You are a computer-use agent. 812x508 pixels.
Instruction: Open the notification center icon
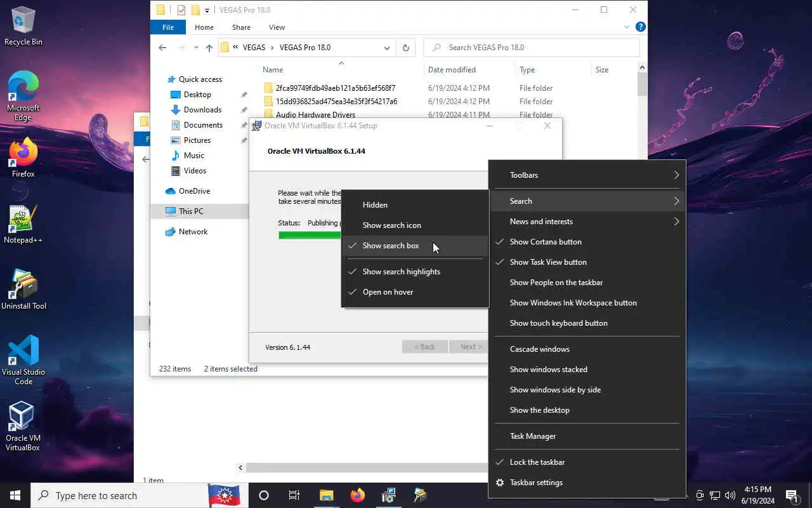(x=792, y=495)
